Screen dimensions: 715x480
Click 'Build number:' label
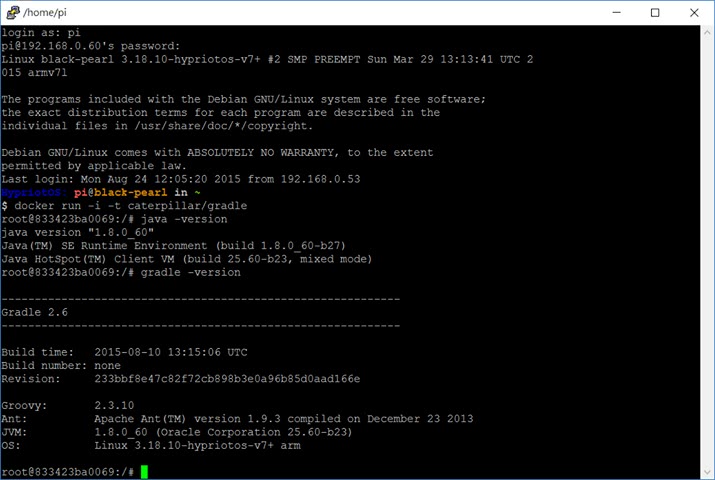point(44,365)
